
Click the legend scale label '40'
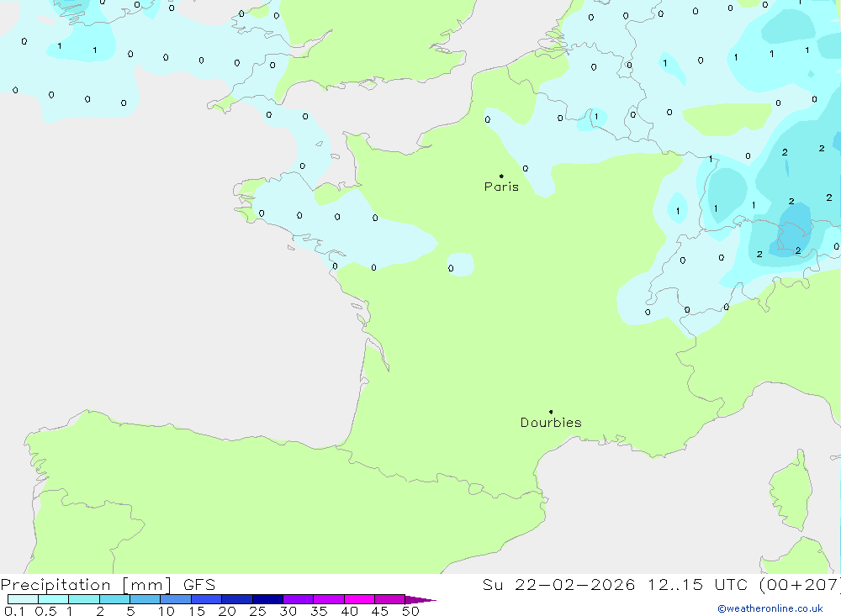pos(349,611)
